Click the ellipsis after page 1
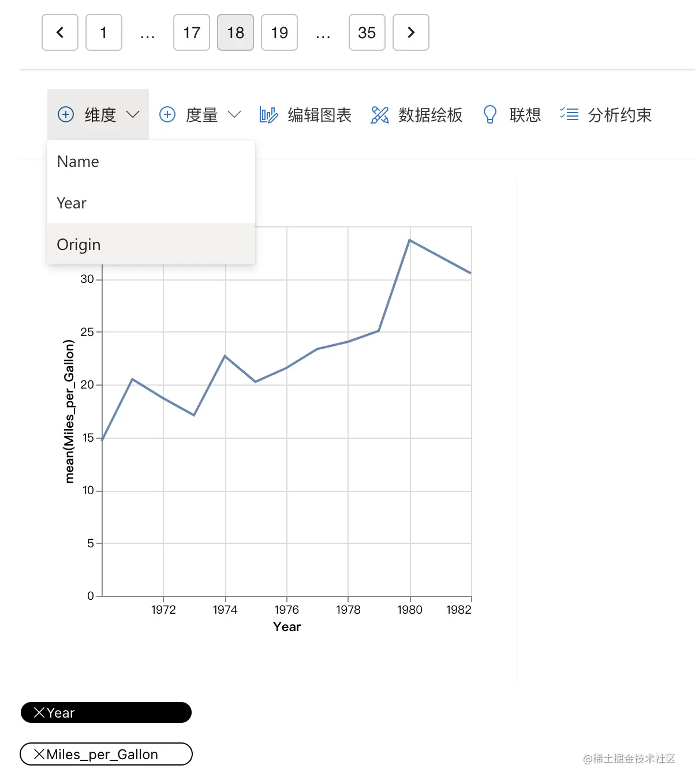The height and width of the screenshot is (784, 695). point(148,36)
